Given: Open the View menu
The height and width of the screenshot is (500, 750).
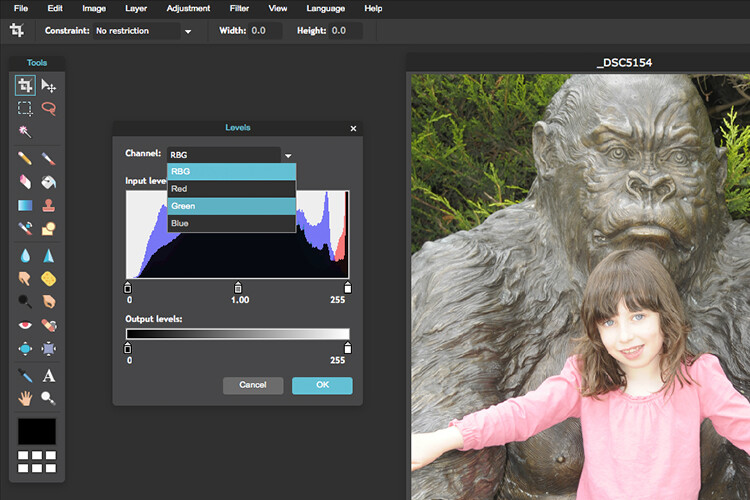Looking at the screenshot, I should coord(277,8).
